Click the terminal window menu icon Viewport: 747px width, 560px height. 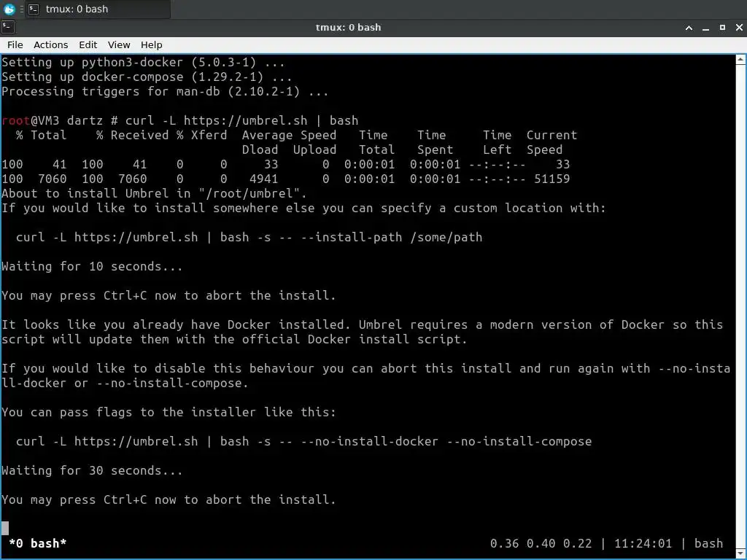click(7, 27)
